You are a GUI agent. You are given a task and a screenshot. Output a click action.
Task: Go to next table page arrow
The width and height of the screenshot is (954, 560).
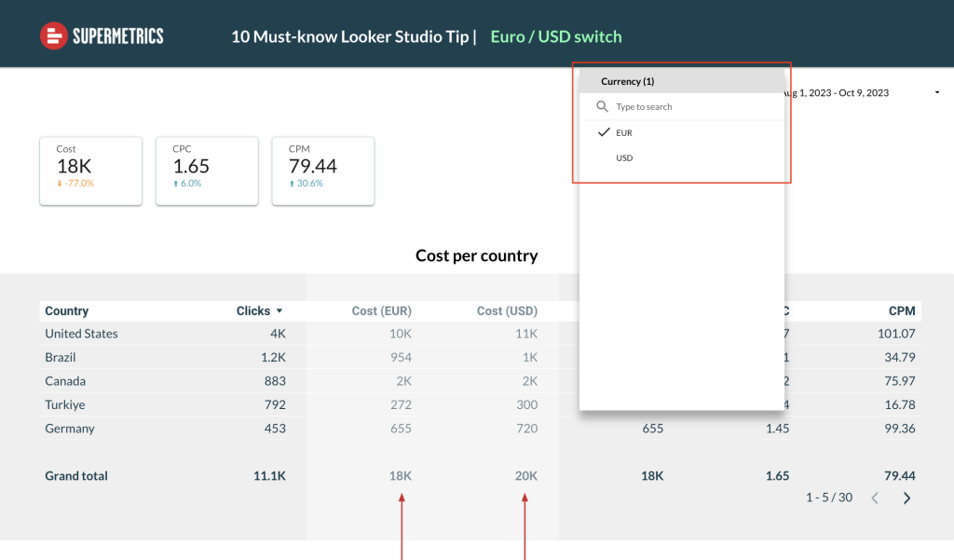click(x=906, y=498)
